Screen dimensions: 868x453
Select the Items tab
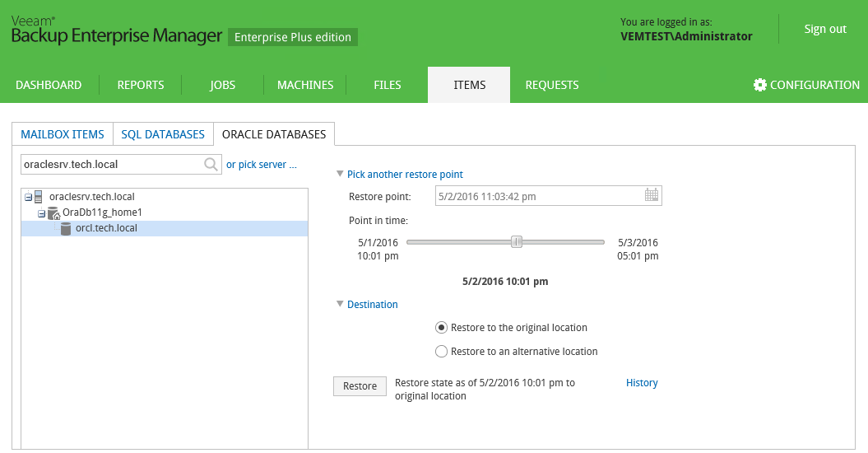point(470,85)
